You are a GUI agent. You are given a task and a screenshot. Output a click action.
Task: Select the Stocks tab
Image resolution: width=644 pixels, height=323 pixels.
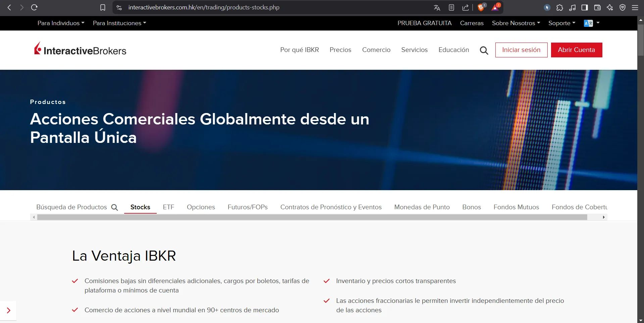point(140,207)
